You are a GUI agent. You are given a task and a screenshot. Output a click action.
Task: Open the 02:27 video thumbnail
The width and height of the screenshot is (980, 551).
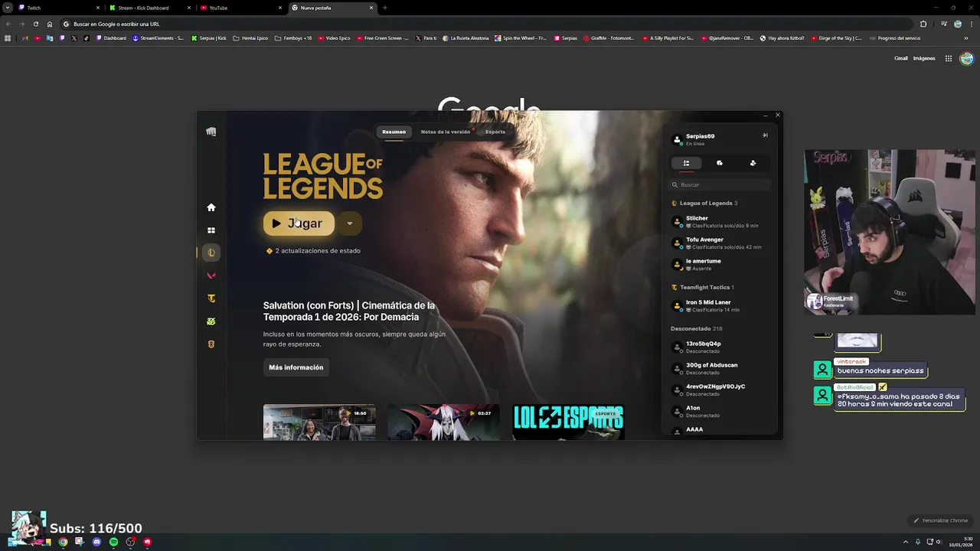(x=444, y=422)
